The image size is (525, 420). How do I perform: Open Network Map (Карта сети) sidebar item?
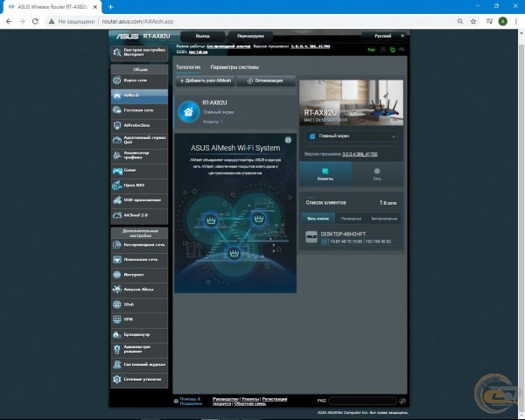139,80
